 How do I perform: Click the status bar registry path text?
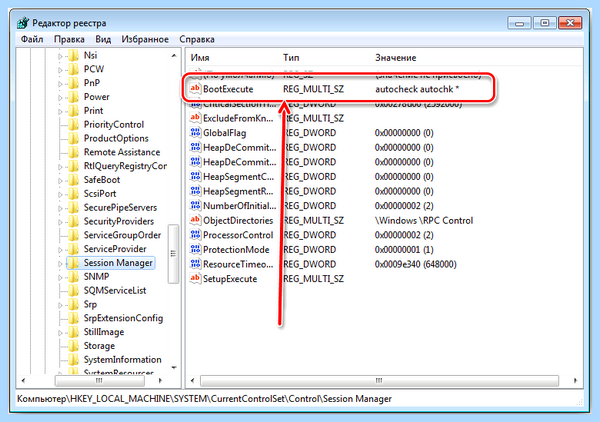click(x=204, y=399)
